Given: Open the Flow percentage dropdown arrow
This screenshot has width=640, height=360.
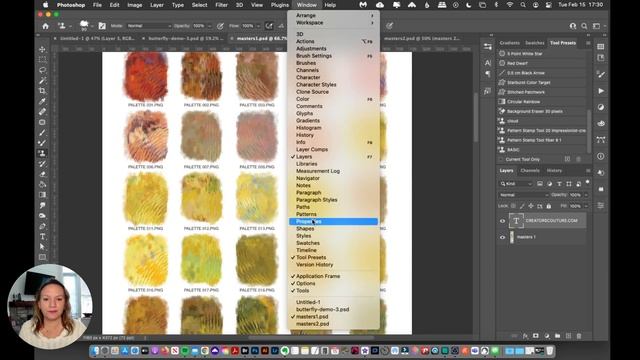Looking at the screenshot, I should click(x=258, y=26).
